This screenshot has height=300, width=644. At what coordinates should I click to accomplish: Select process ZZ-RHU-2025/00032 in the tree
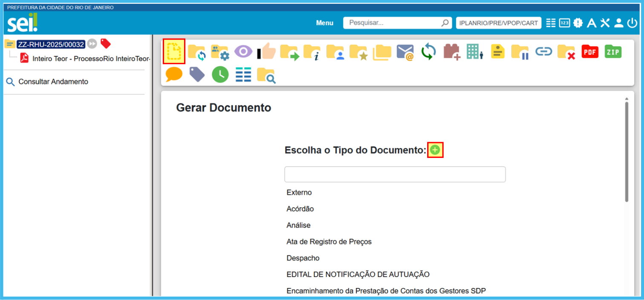[x=51, y=44]
